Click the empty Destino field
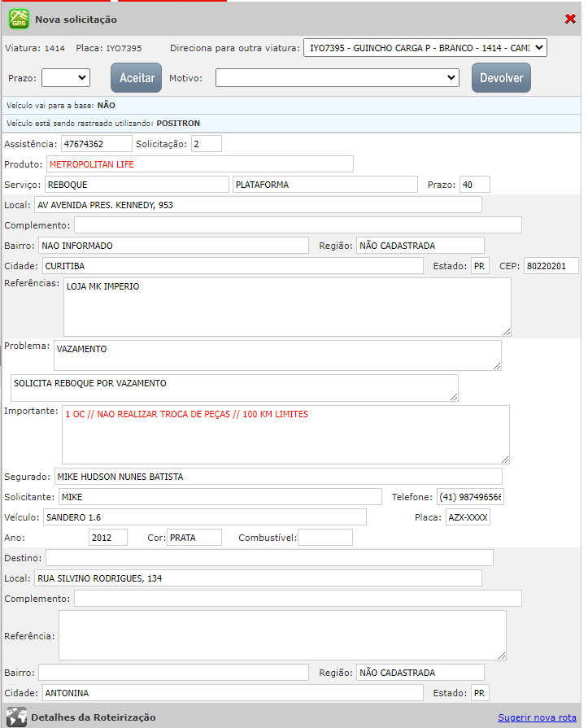Screen dimensions: 588x728 [x=269, y=557]
